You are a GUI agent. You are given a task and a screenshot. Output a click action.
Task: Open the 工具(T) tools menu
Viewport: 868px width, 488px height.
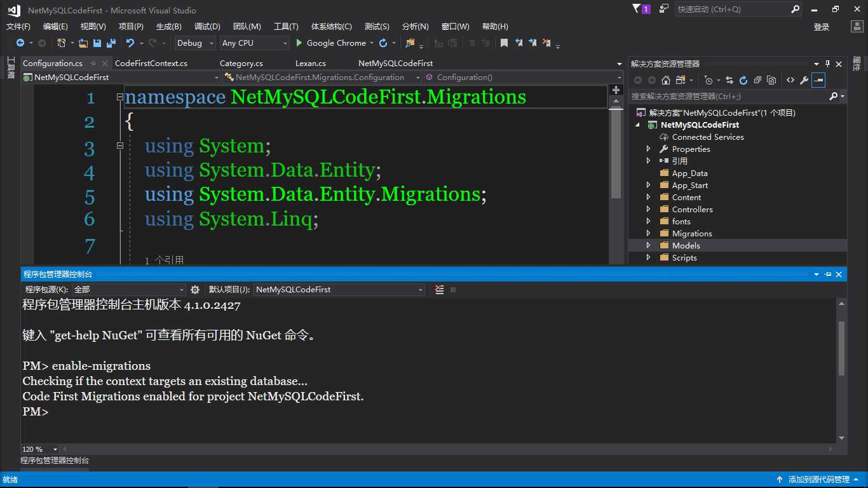click(x=286, y=26)
